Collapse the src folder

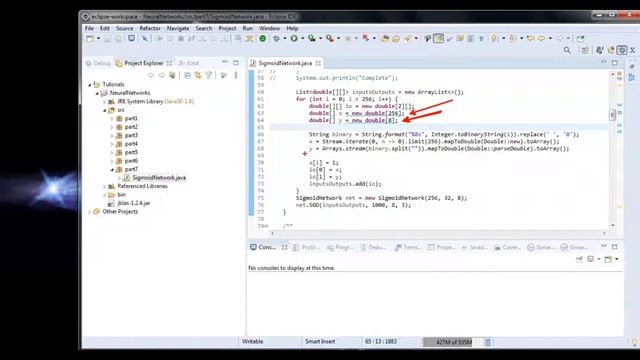(x=104, y=110)
